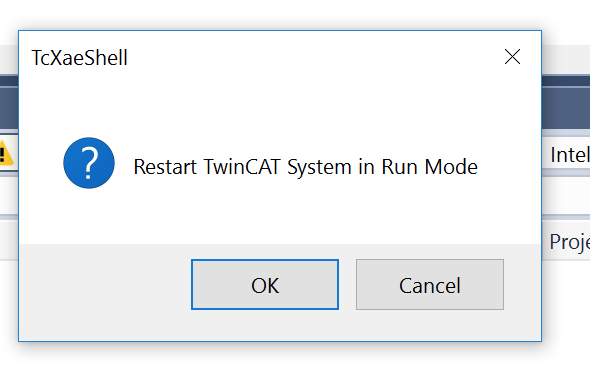Click the word TwinCAT in the message
Screen dimensions: 590x382
click(242, 167)
